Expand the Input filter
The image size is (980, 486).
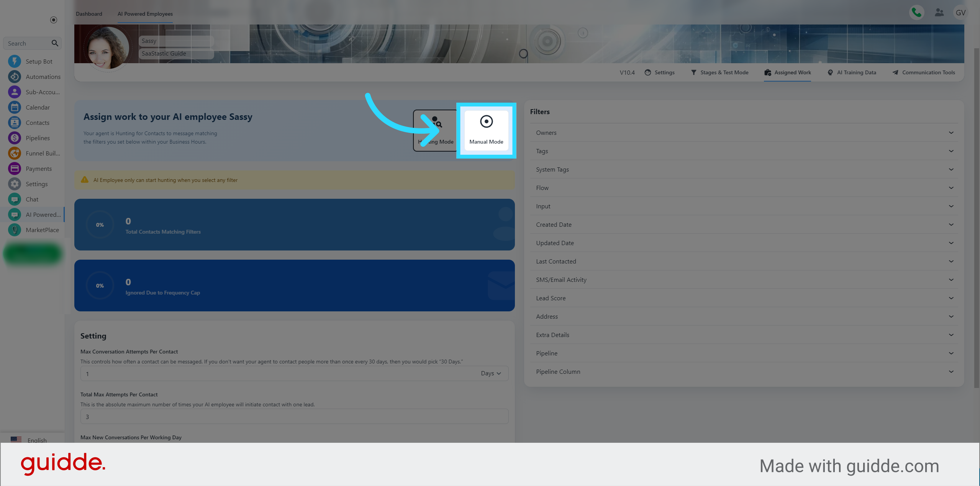pos(744,206)
